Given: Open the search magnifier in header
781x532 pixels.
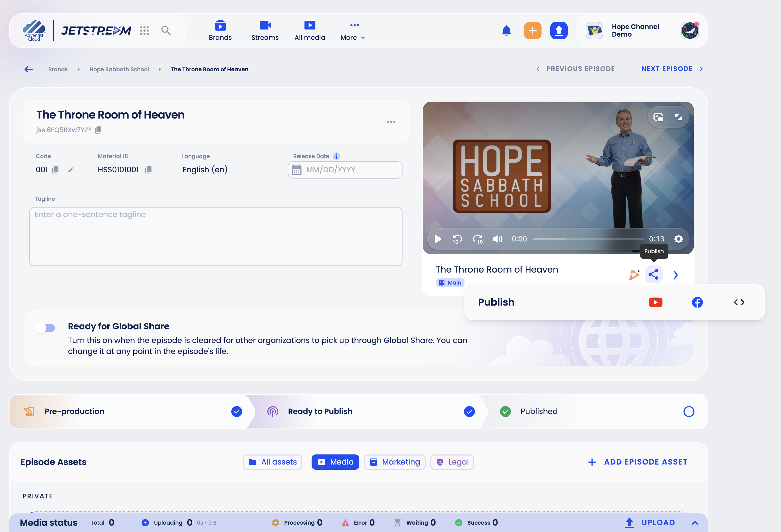Looking at the screenshot, I should point(166,31).
